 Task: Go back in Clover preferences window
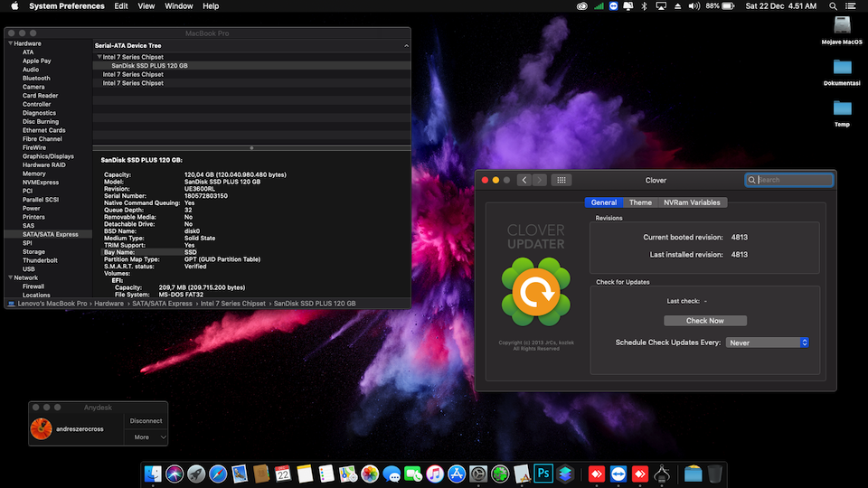pyautogui.click(x=524, y=180)
